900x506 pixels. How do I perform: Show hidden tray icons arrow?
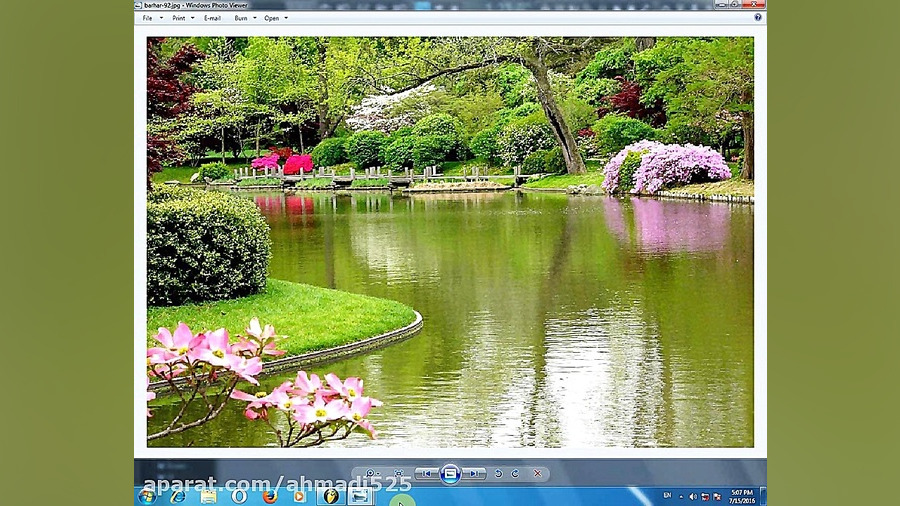681,497
